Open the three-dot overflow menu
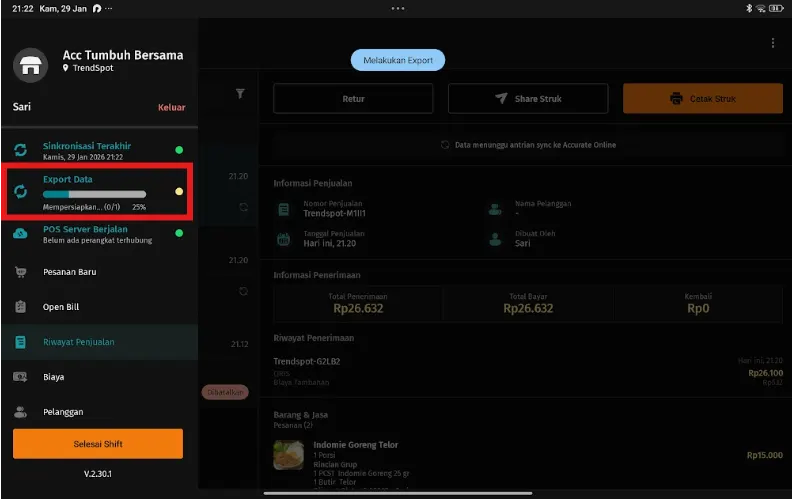 [x=772, y=43]
